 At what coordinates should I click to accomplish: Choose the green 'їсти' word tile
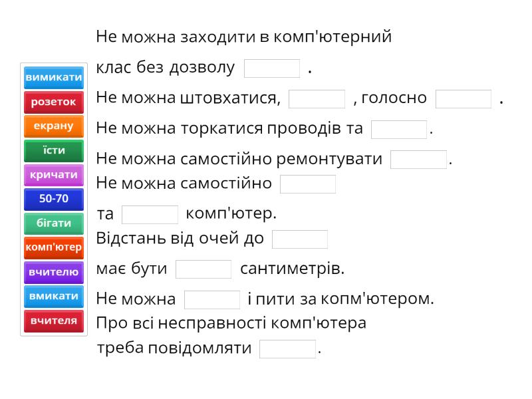point(54,150)
